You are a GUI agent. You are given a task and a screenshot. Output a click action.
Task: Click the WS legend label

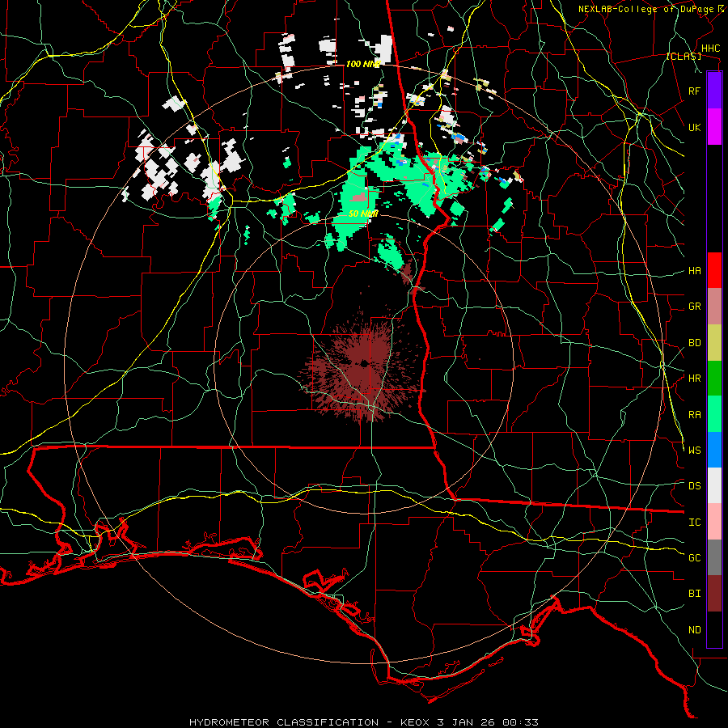[695, 451]
